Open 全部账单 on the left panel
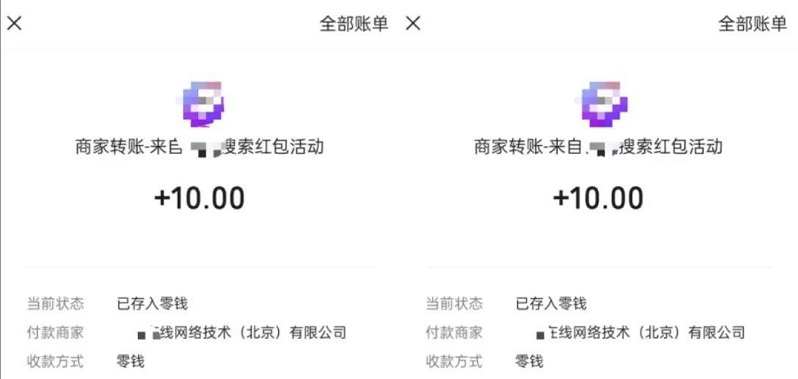This screenshot has height=379, width=798. click(354, 23)
